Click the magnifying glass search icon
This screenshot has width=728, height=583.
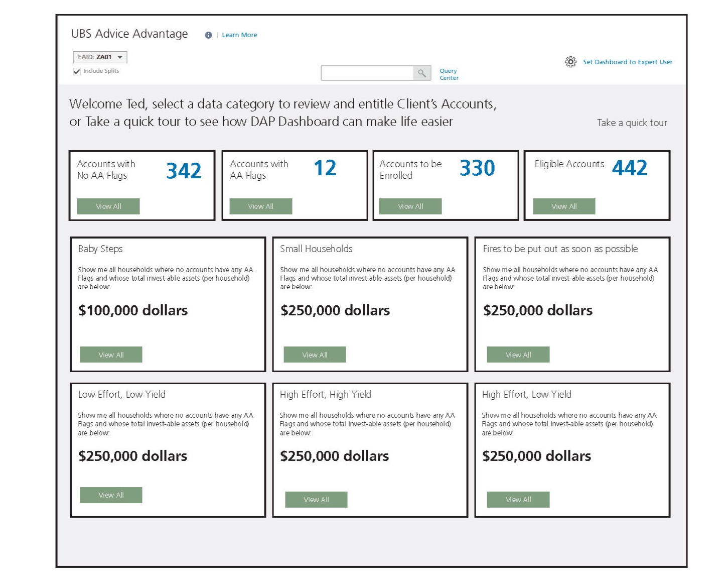(x=421, y=73)
